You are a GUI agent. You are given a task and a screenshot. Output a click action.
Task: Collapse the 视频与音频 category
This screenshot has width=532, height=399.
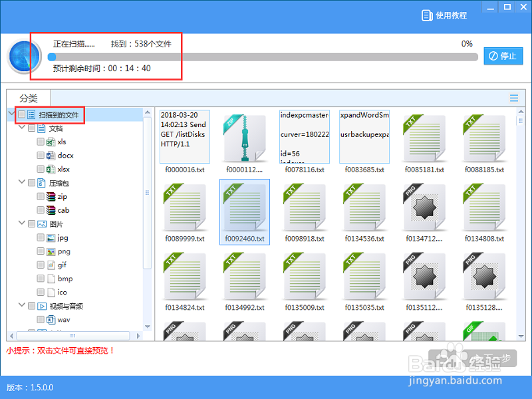click(22, 305)
